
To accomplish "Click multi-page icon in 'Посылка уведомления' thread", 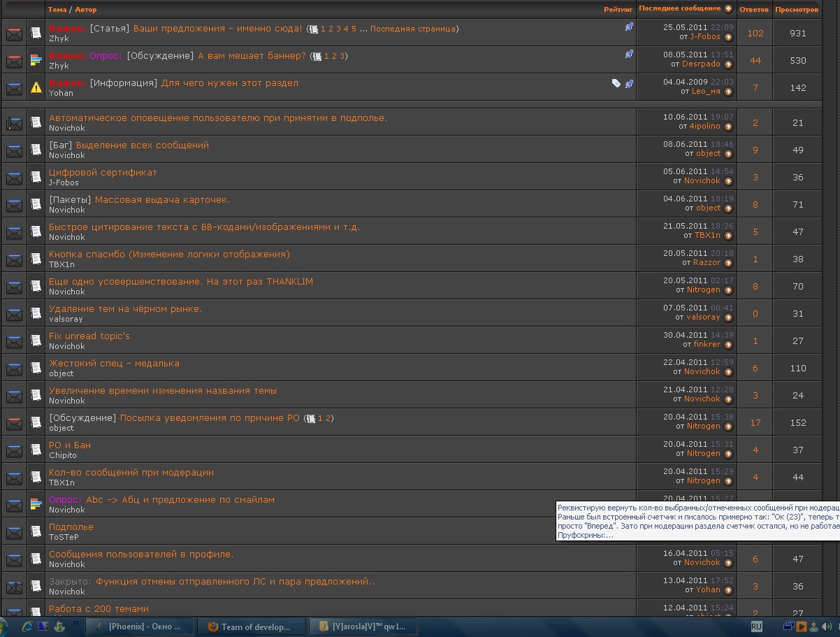I will [x=311, y=418].
